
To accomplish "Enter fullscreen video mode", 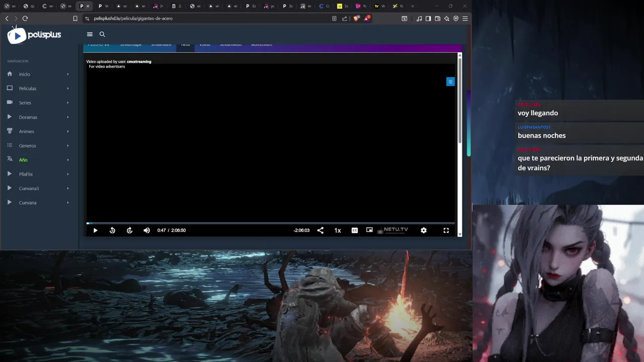I will pos(446,230).
